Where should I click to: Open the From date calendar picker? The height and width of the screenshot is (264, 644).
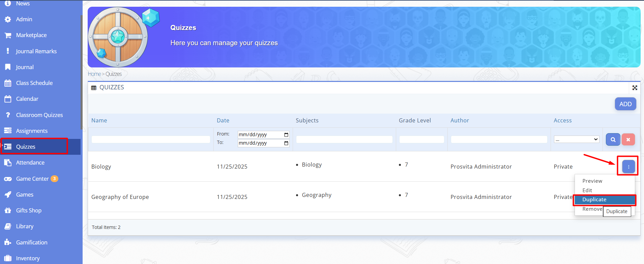[286, 135]
